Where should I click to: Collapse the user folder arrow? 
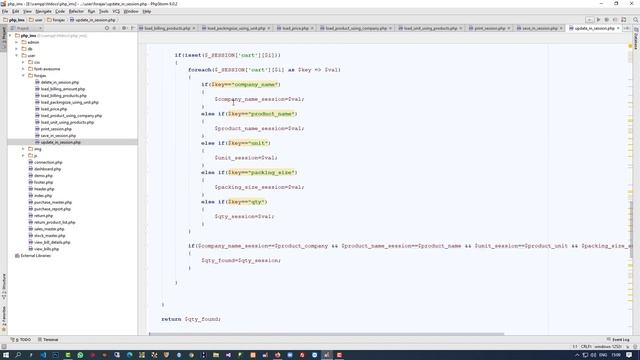tap(17, 56)
